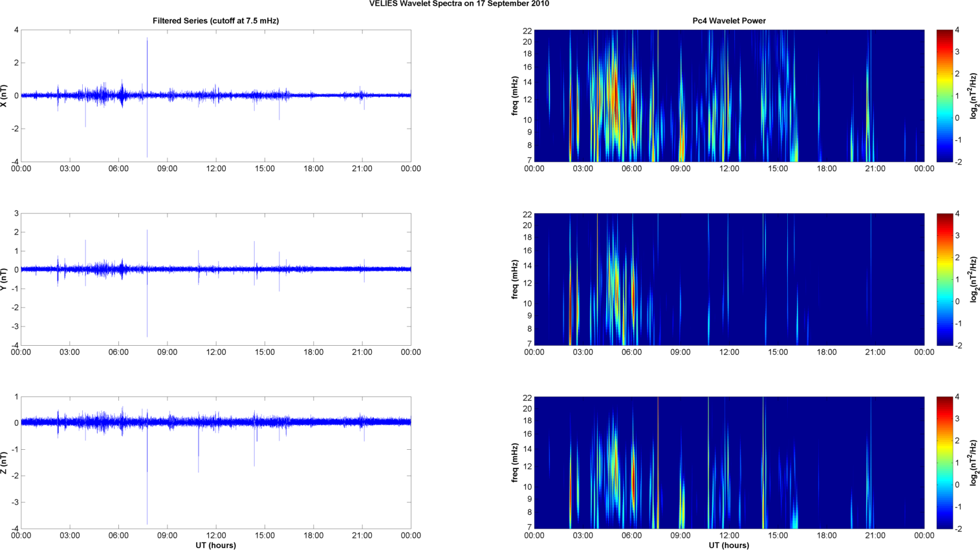Click the 18:00 tick label under Y series

coord(314,352)
